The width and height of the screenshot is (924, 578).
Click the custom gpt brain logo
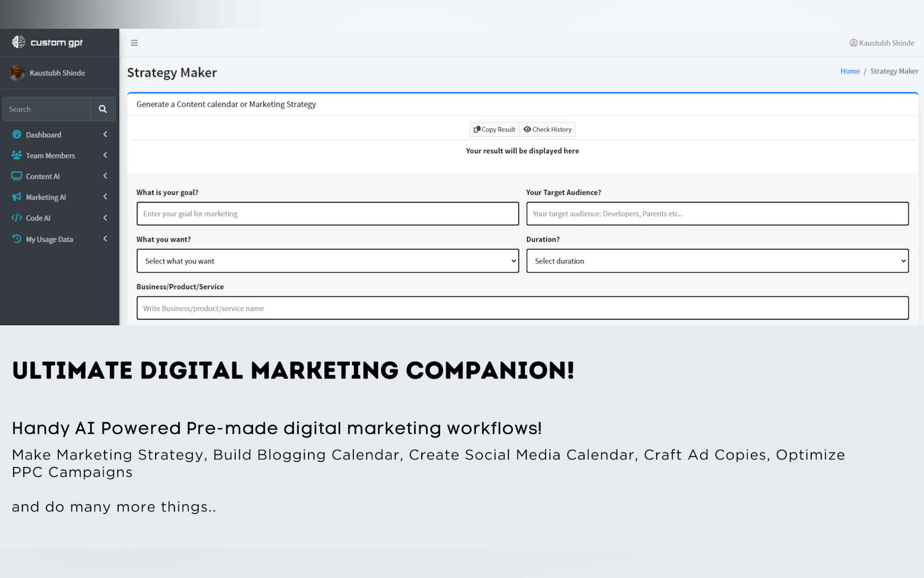tap(18, 42)
